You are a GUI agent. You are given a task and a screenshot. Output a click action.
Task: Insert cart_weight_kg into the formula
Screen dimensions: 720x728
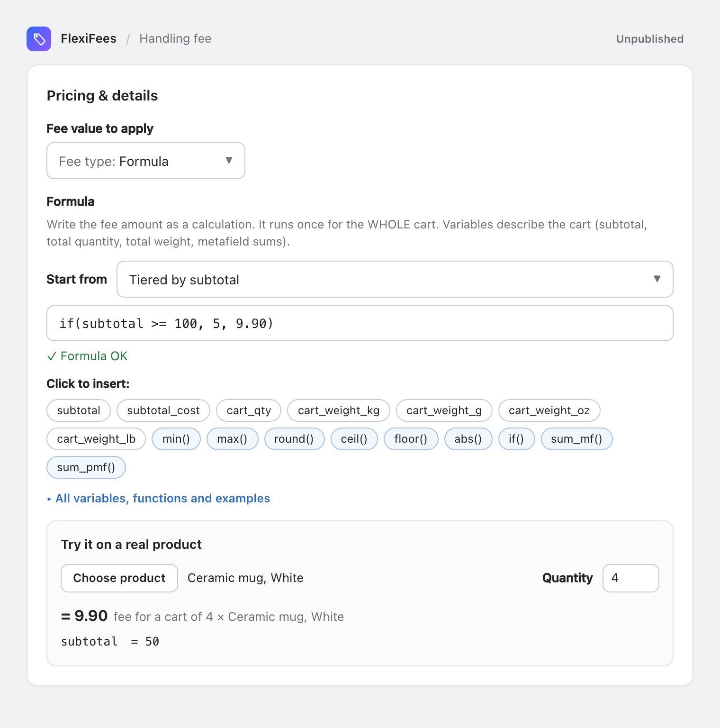(x=339, y=410)
